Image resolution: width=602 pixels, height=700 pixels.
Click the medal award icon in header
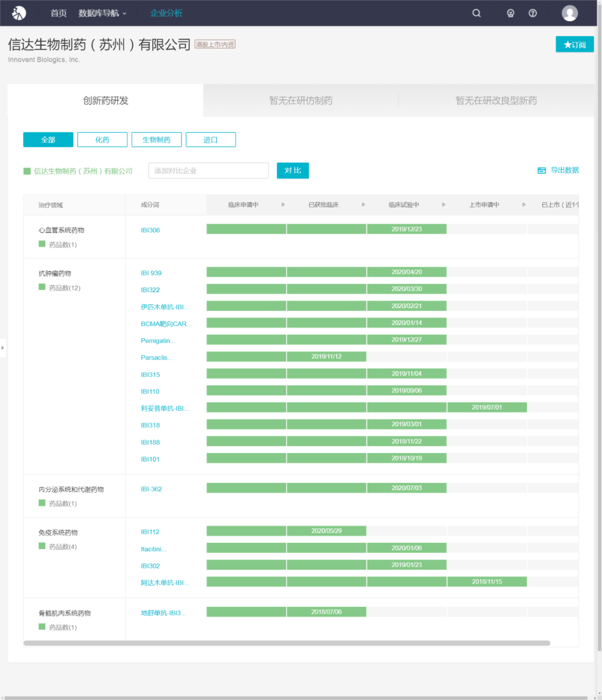[511, 13]
